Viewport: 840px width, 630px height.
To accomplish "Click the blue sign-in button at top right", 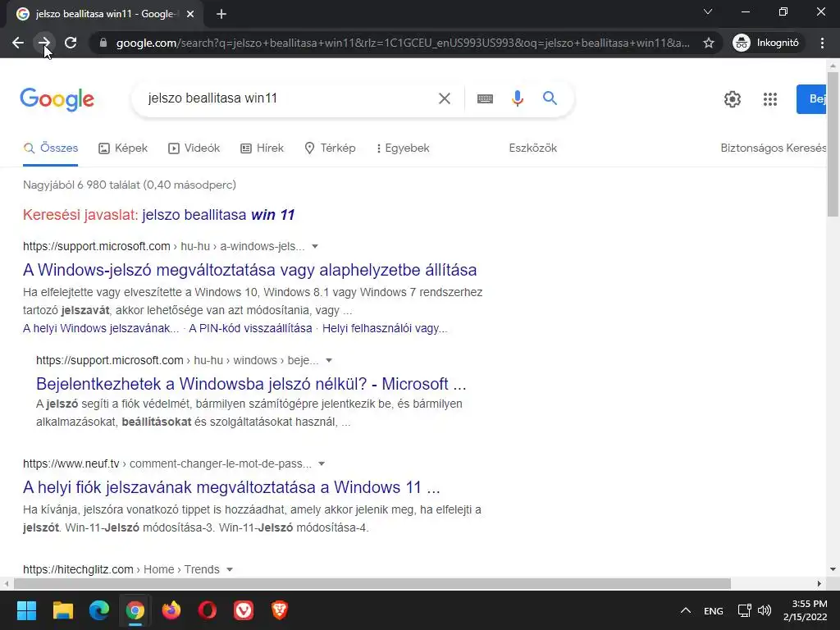I will [811, 99].
